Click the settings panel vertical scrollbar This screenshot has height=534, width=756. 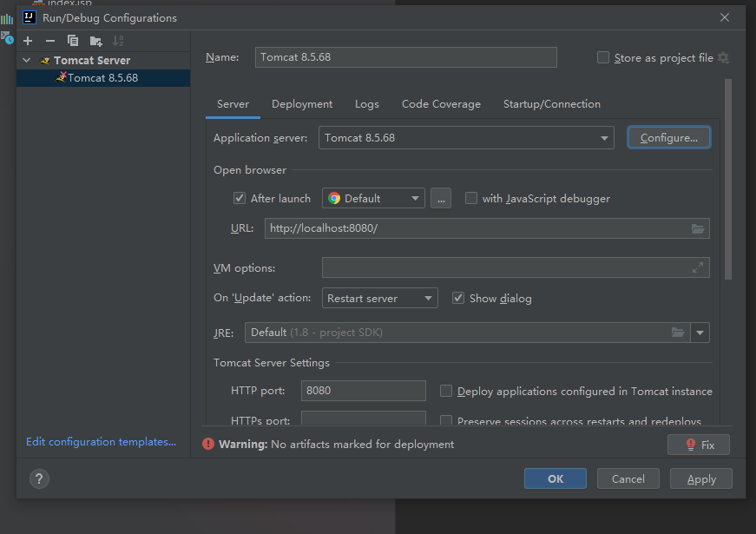[728, 180]
